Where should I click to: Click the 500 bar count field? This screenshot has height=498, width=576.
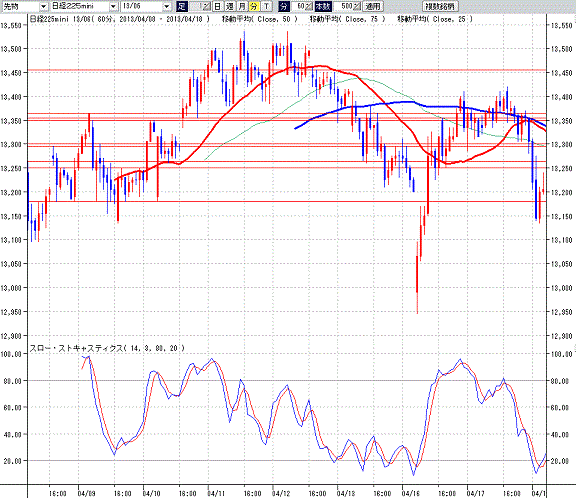[x=343, y=6]
